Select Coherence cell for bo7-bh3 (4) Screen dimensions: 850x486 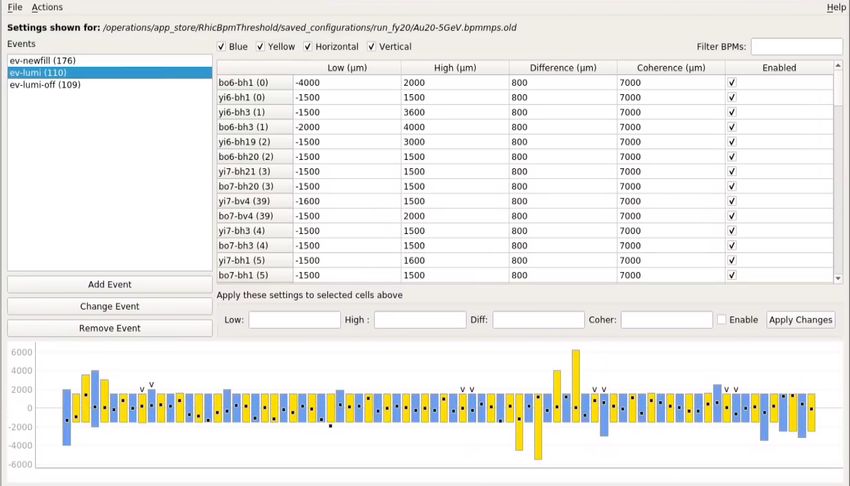coord(671,245)
